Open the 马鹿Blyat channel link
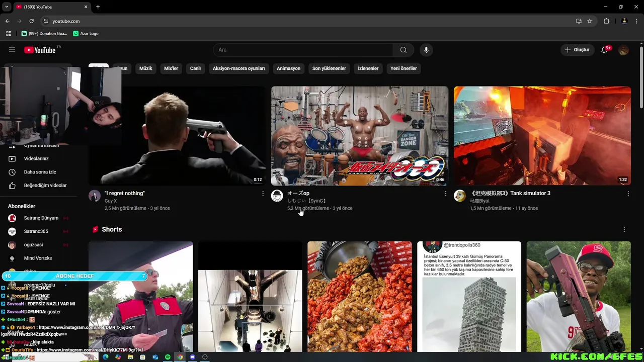644x362 pixels. tap(479, 201)
